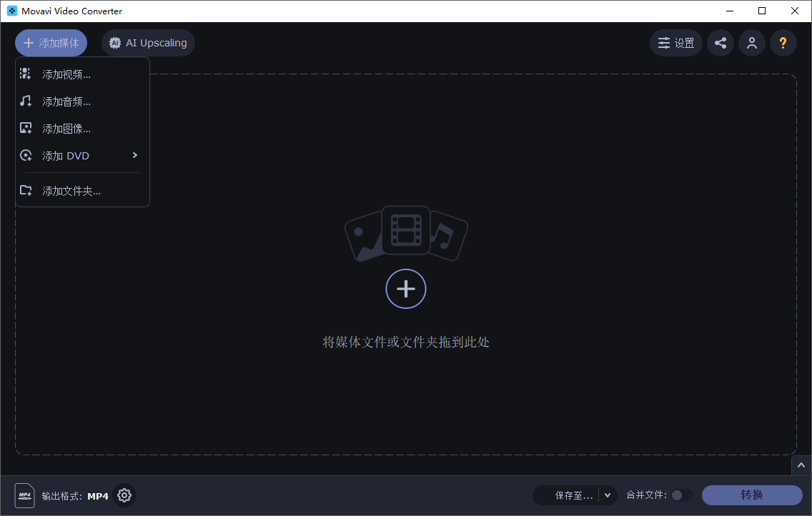This screenshot has width=812, height=516.
Task: Open 设置 settings button
Action: tap(675, 43)
